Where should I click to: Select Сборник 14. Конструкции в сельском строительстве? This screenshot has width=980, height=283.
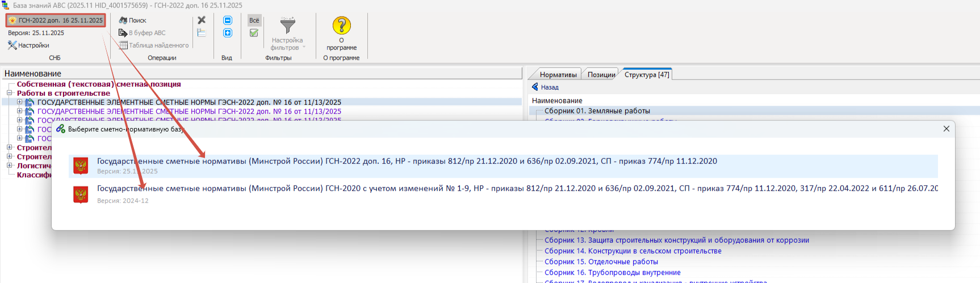click(633, 251)
